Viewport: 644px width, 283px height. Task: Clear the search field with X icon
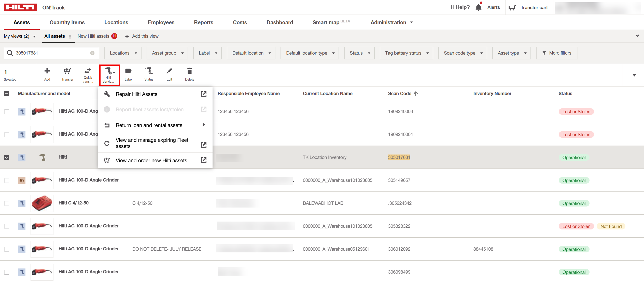point(92,53)
